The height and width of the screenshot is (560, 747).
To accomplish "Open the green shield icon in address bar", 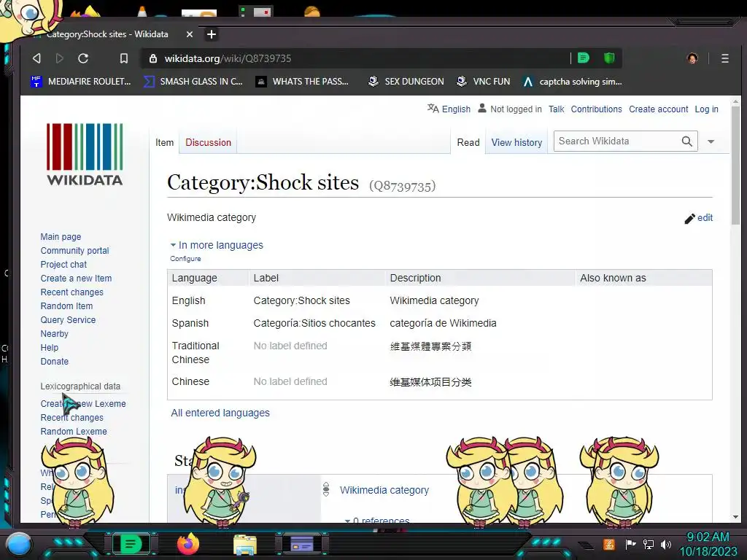I will 609,58.
